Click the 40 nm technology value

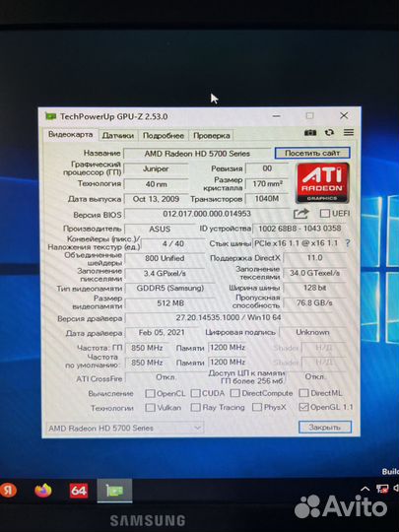pos(156,184)
